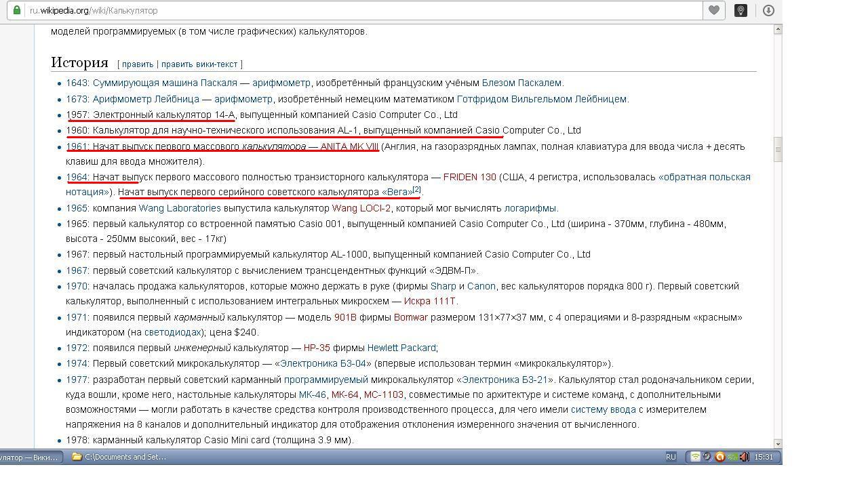Viewport: 868px width, 488px height.
Task: Open the red «Искра 111Т» link
Action: [430, 301]
